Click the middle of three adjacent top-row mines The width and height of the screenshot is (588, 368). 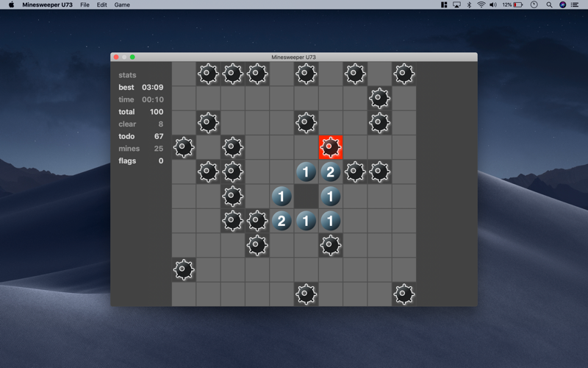(232, 74)
